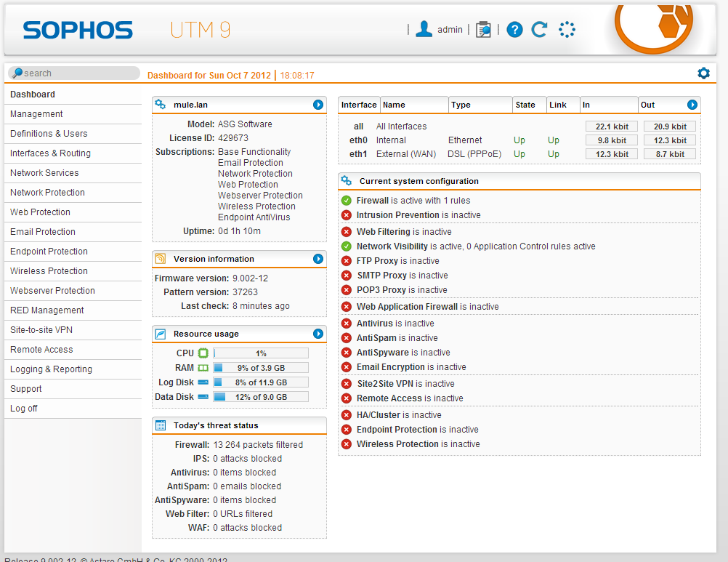Click the Data Disk drive icon

[203, 397]
